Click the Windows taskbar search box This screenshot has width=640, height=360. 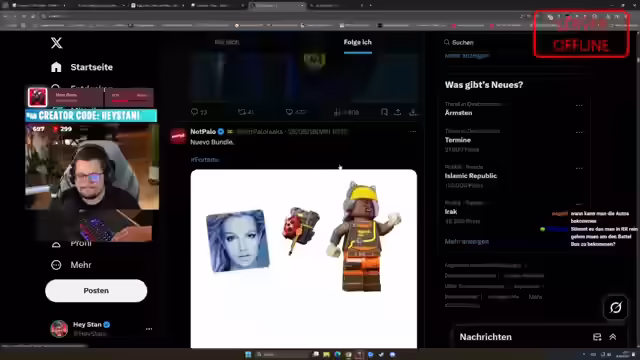point(282,354)
